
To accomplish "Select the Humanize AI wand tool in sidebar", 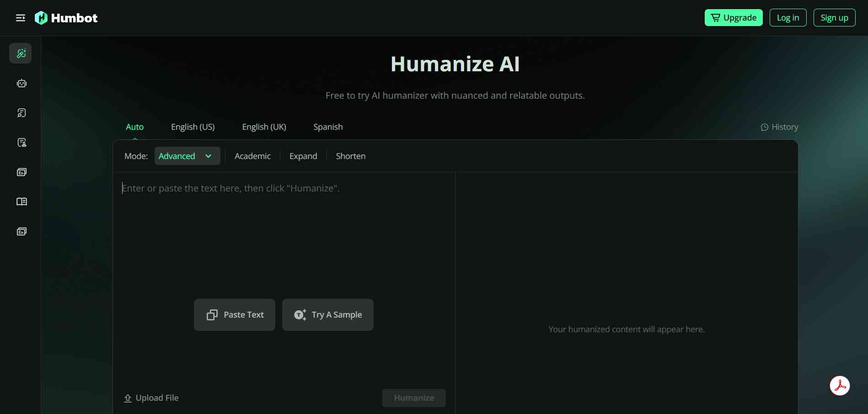I will tap(21, 53).
